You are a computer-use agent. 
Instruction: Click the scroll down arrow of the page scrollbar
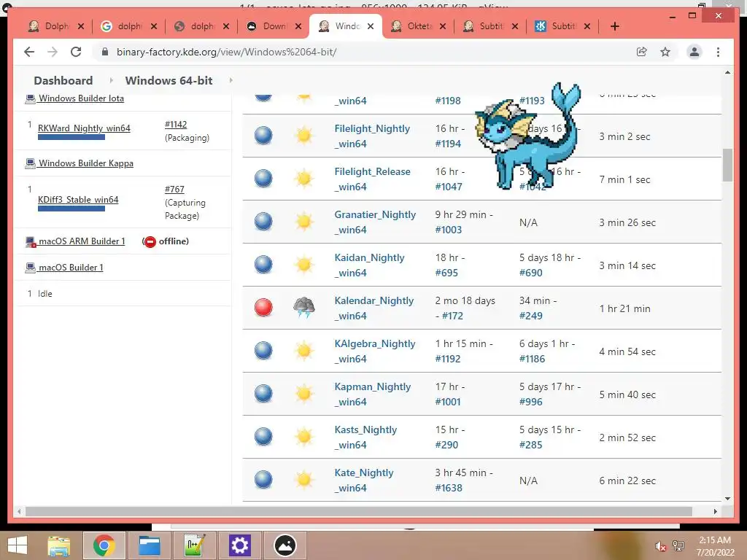click(727, 499)
